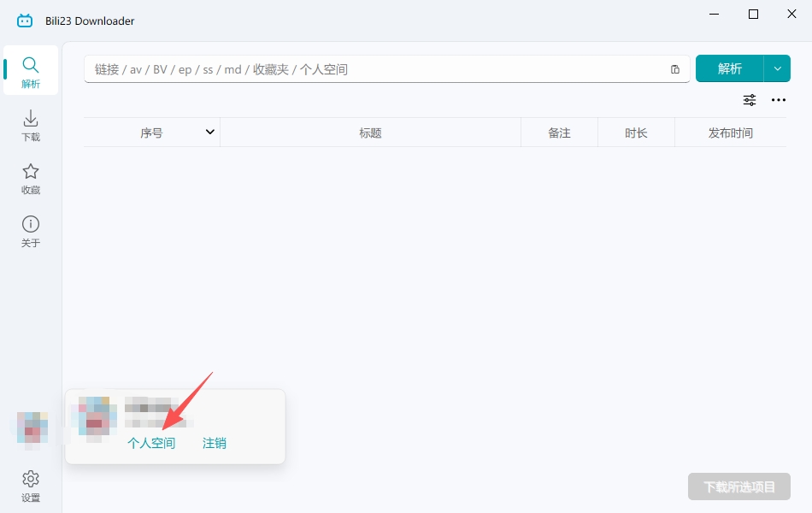This screenshot has height=513, width=812.
Task: Expand the dropdown arrow beside 解析 button
Action: click(x=777, y=68)
